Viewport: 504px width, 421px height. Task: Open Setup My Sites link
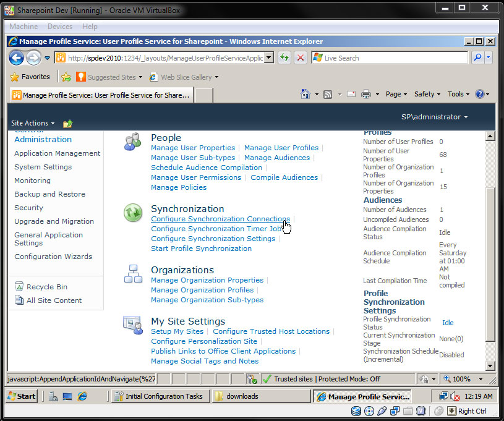pyautogui.click(x=177, y=331)
